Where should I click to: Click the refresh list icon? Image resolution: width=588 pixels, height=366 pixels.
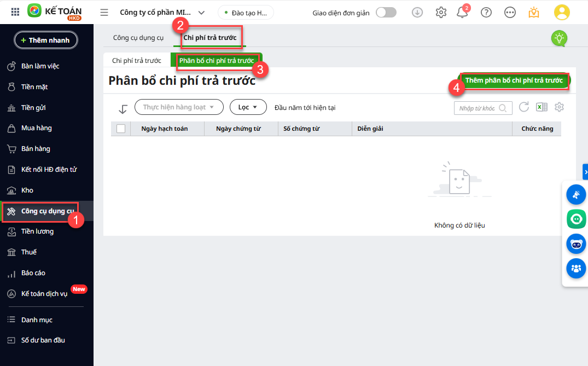point(524,107)
